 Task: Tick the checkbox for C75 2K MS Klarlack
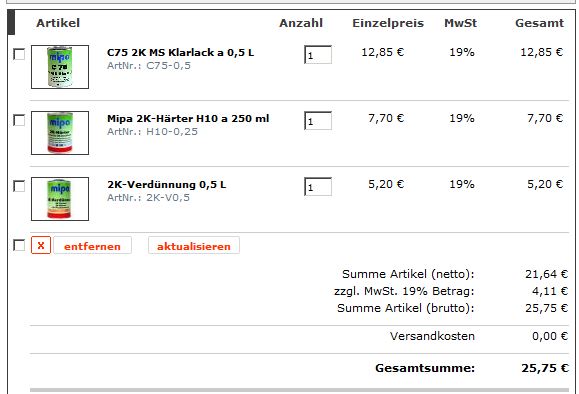coord(19,54)
